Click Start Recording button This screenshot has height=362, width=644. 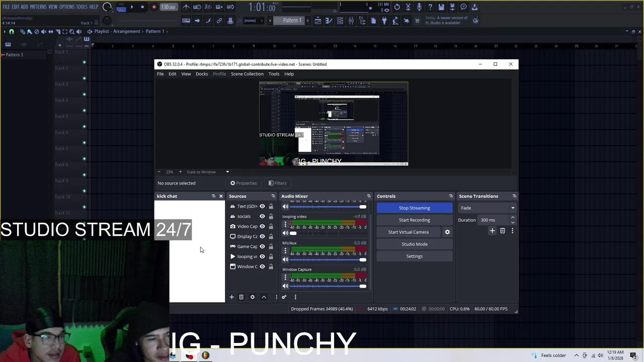(415, 220)
